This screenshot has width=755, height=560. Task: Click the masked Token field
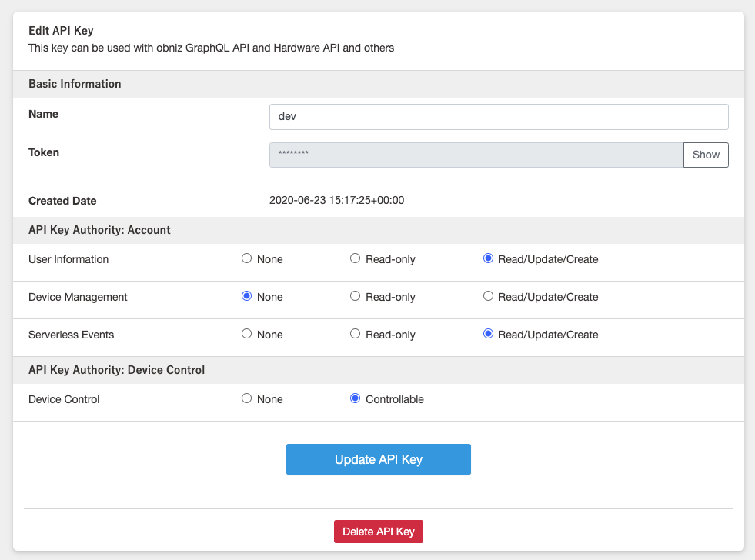click(x=476, y=155)
